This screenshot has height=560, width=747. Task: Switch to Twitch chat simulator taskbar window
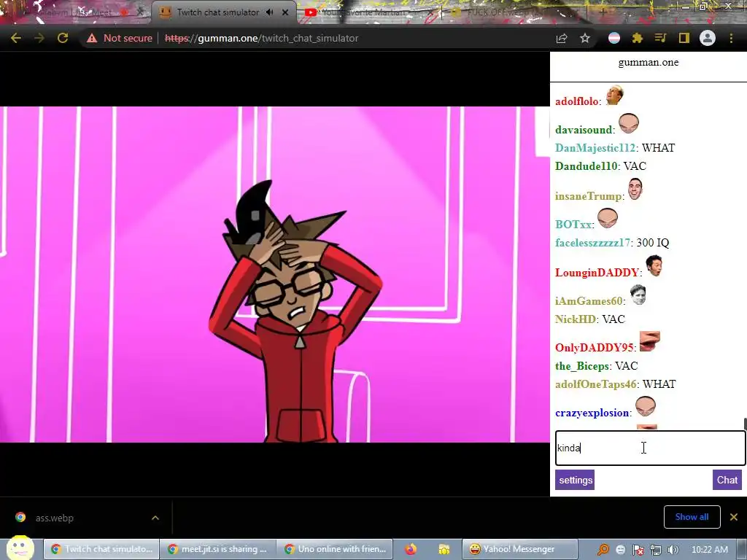pos(101,549)
